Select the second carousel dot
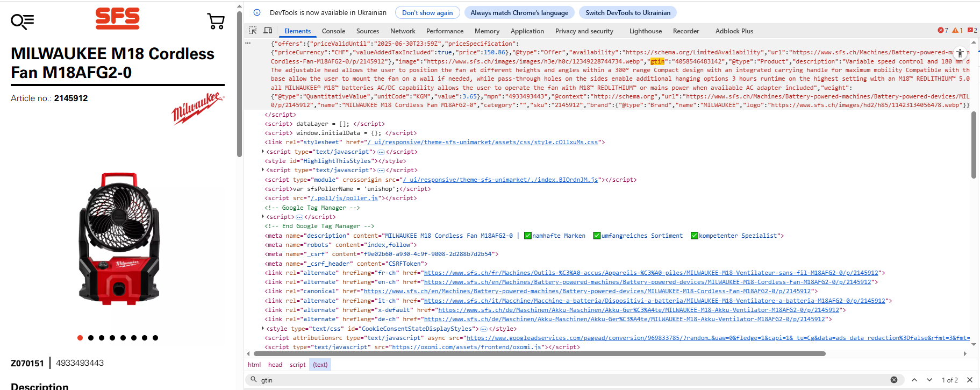This screenshot has width=980, height=390. pos(91,338)
